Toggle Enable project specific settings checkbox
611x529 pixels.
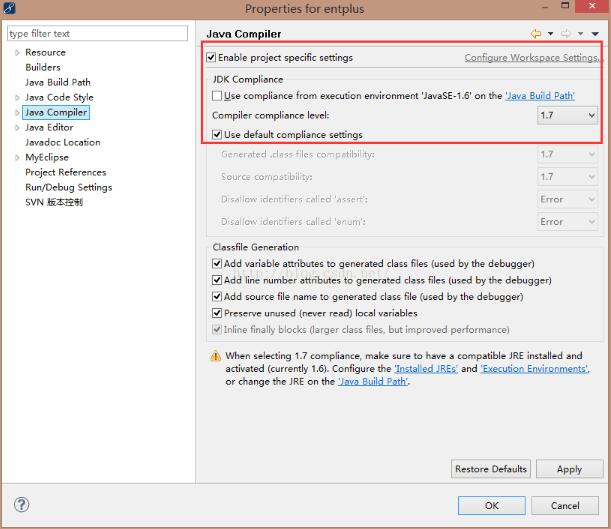click(211, 58)
